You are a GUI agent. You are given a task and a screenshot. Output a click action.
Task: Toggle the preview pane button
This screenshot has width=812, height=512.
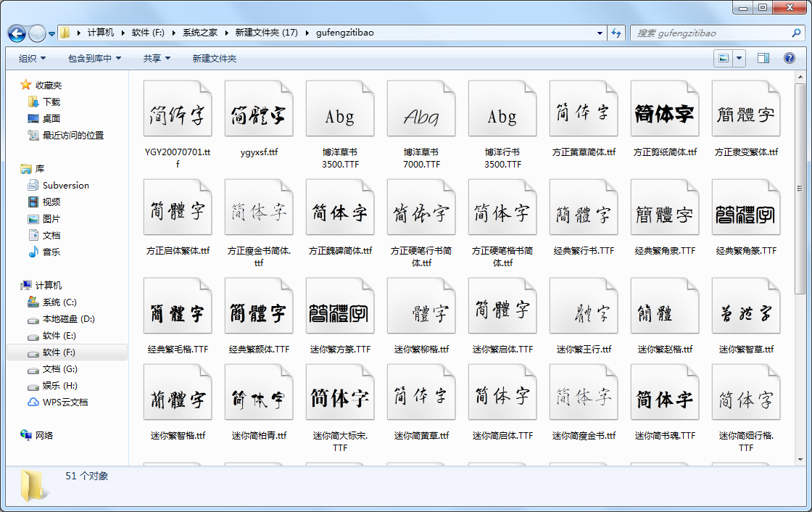coord(763,58)
